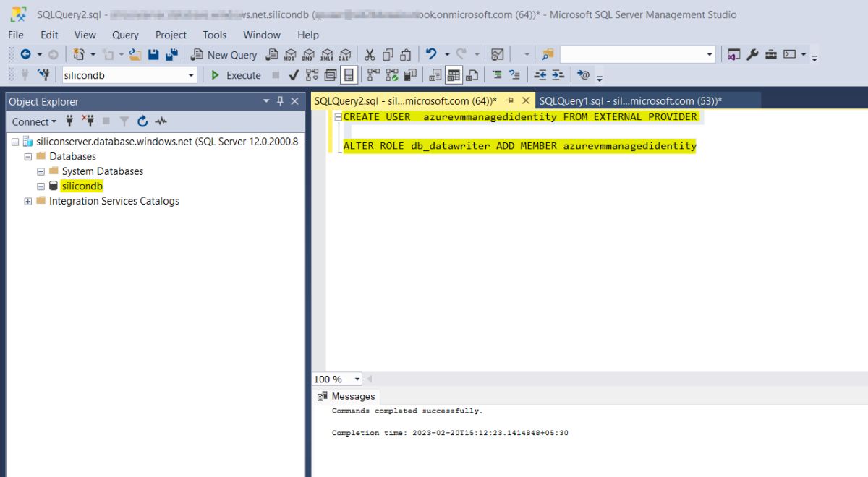
Task: Click the Properties wrench icon
Action: [x=753, y=54]
